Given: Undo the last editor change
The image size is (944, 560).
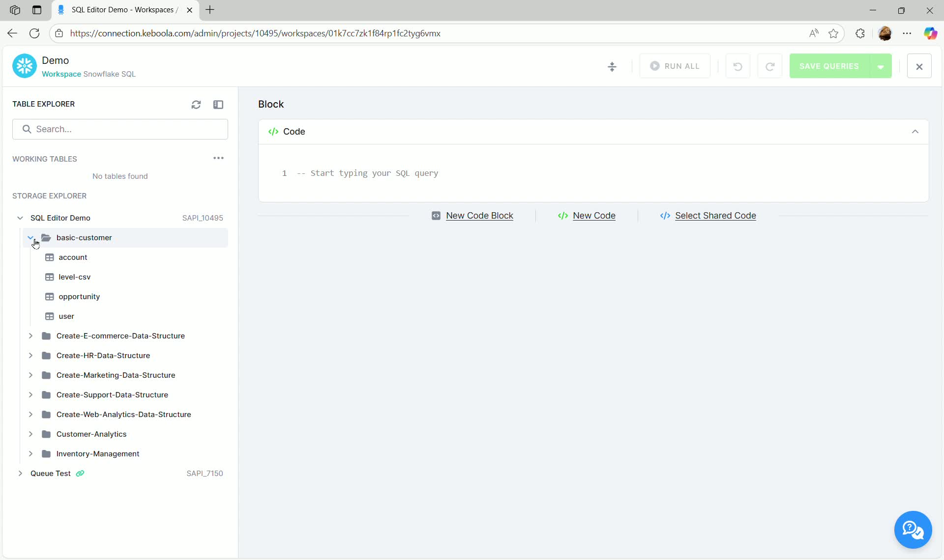Looking at the screenshot, I should pos(737,66).
